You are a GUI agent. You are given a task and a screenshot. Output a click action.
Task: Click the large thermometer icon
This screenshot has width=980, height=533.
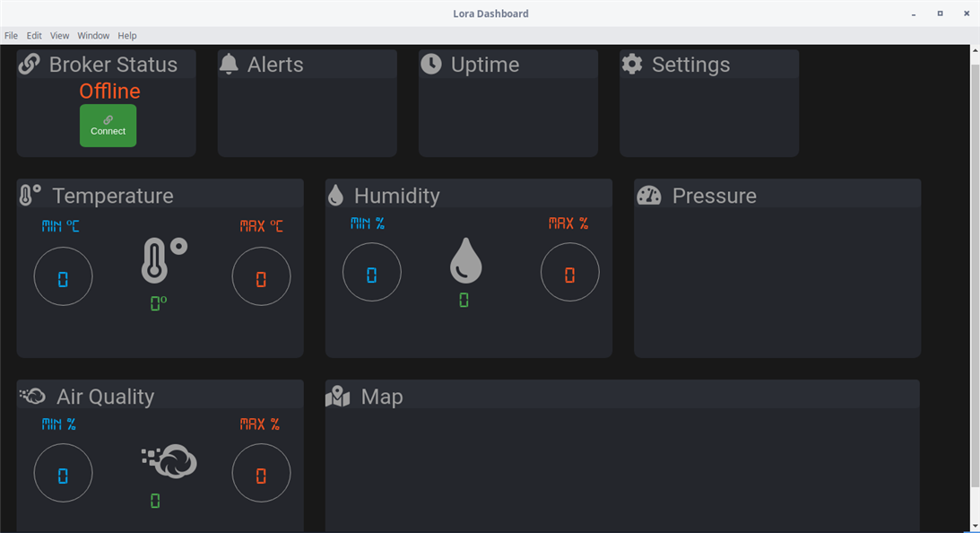point(162,260)
